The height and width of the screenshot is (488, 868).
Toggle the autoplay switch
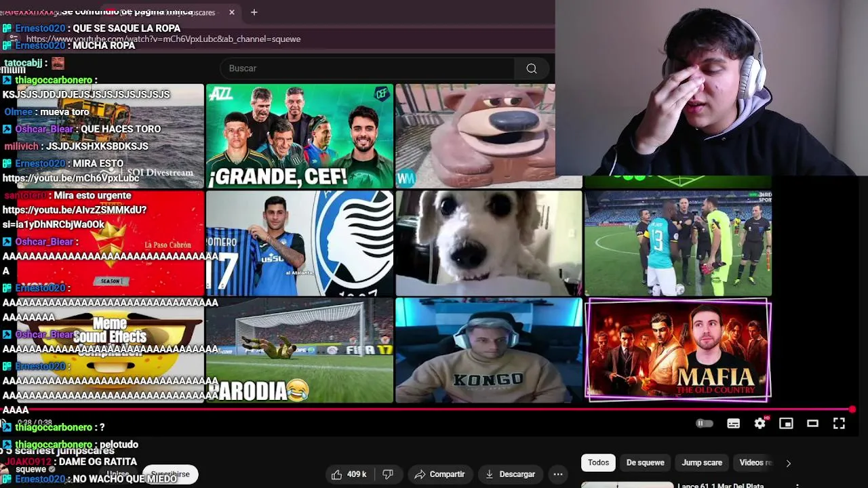tap(705, 424)
